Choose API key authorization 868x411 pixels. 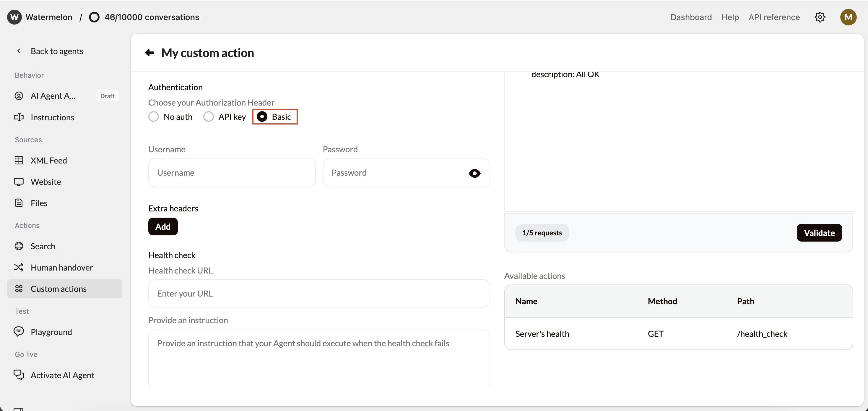pyautogui.click(x=208, y=116)
